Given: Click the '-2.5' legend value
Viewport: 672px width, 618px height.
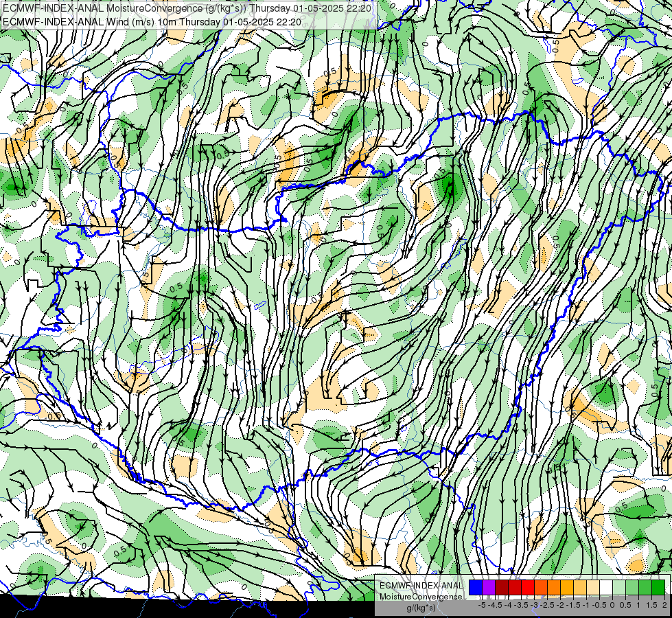Looking at the screenshot, I should 547,605.
